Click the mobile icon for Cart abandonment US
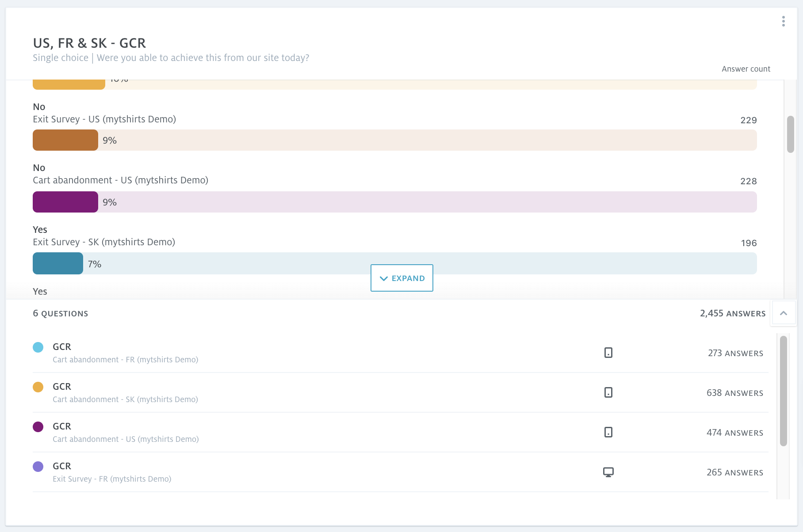The width and height of the screenshot is (803, 532). point(608,432)
